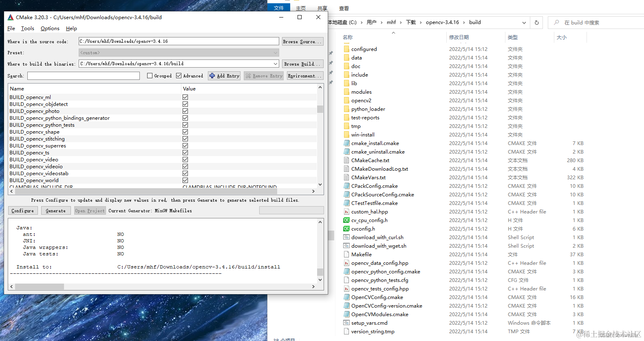The width and height of the screenshot is (644, 341).
Task: Open the configured folder icon
Action: point(346,49)
